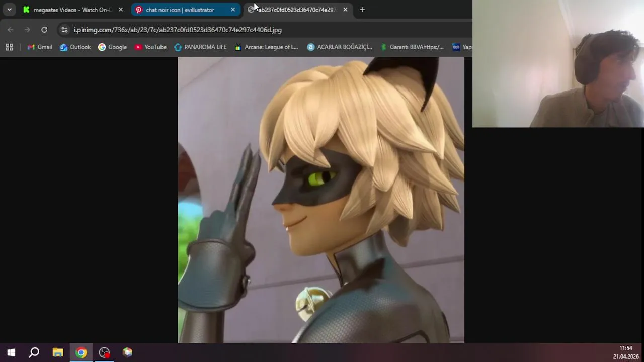This screenshot has width=644, height=362.
Task: Open the colorful cube app in taskbar
Action: click(127, 352)
